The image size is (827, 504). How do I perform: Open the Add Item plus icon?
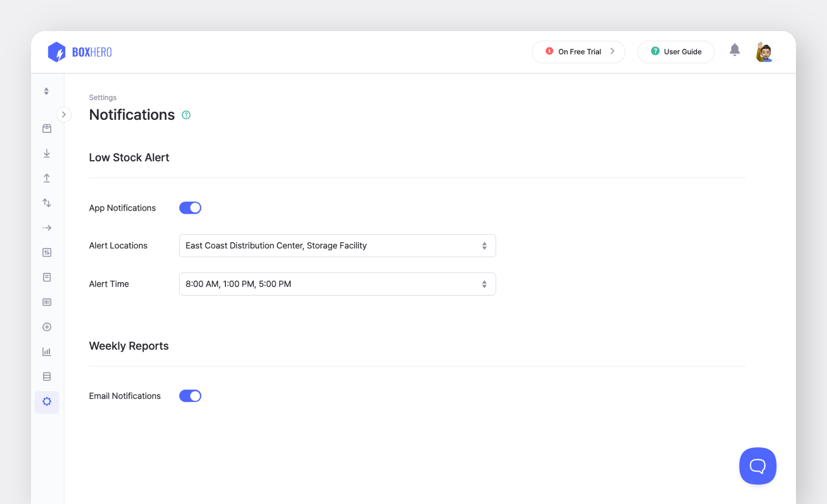47,327
